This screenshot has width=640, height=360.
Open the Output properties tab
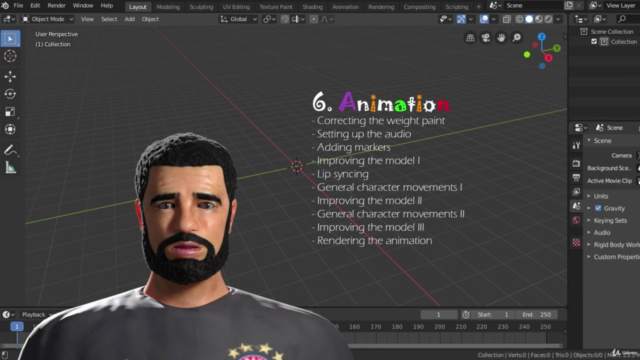(576, 178)
